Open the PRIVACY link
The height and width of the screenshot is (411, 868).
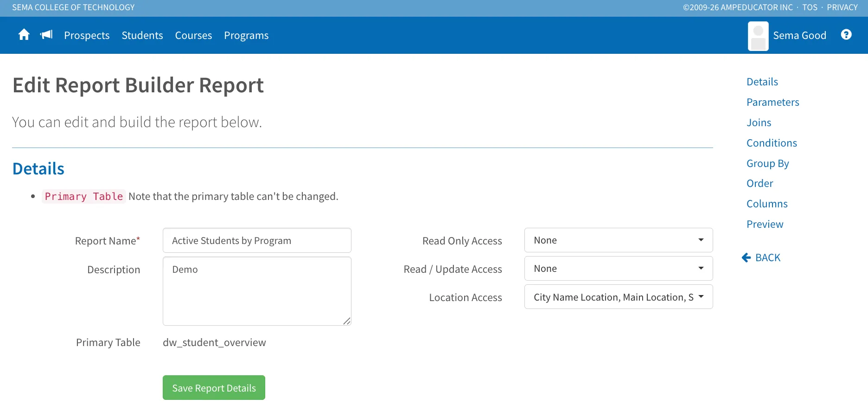click(842, 7)
